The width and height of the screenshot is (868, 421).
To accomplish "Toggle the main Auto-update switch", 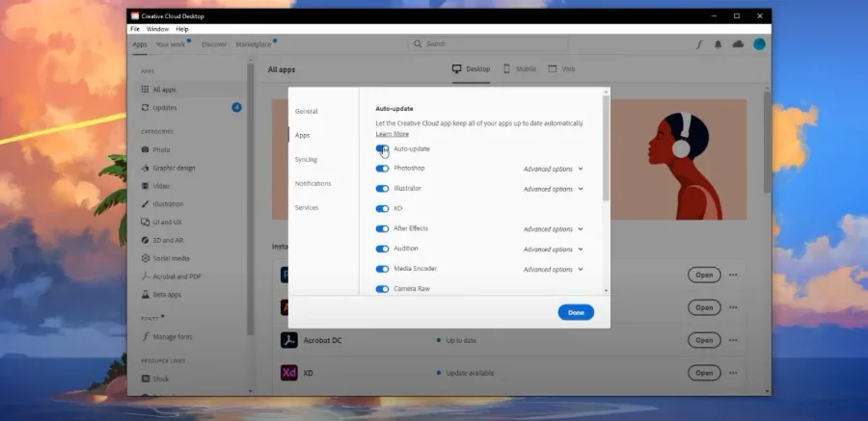I will 382,148.
